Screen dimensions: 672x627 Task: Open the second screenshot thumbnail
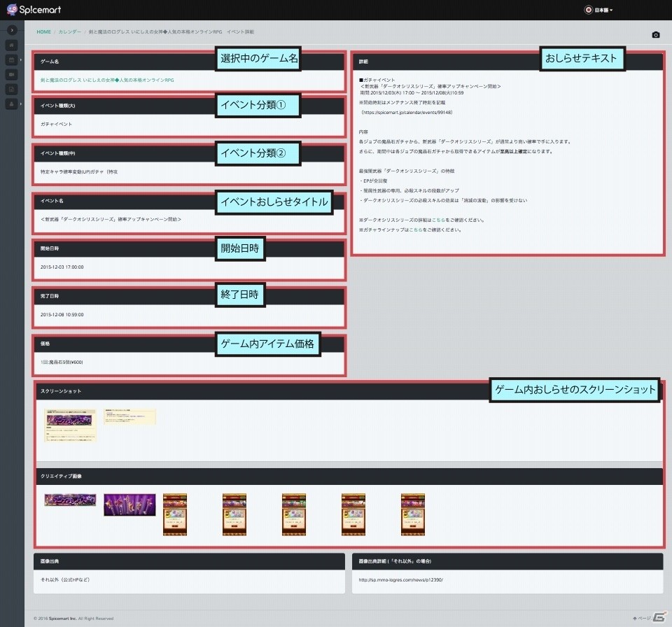coord(130,416)
